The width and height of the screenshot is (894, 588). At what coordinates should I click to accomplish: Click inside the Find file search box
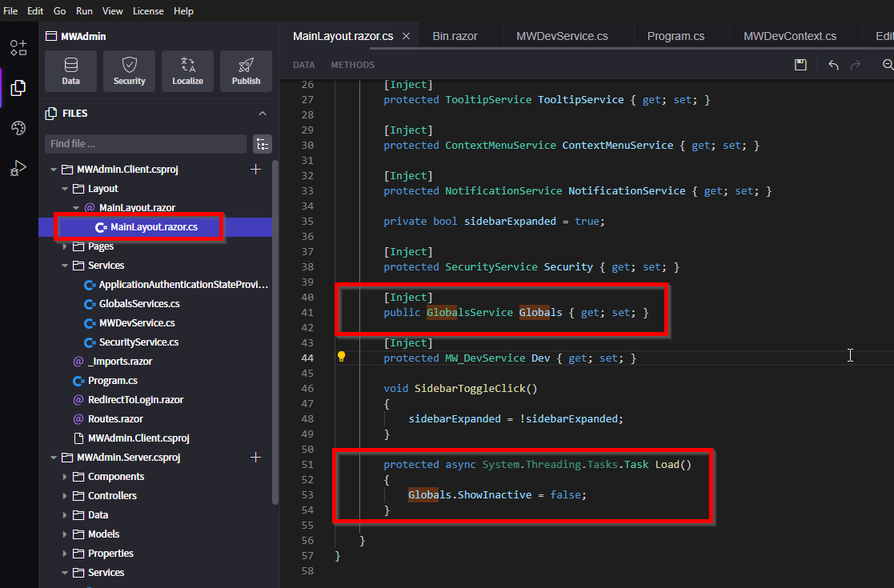click(144, 144)
